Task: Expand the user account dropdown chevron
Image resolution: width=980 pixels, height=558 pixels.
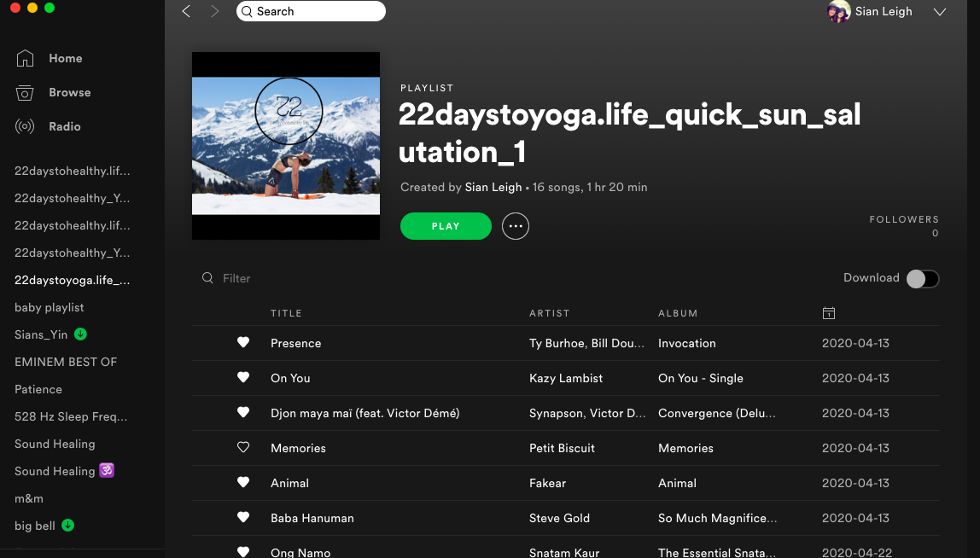Action: coord(939,12)
